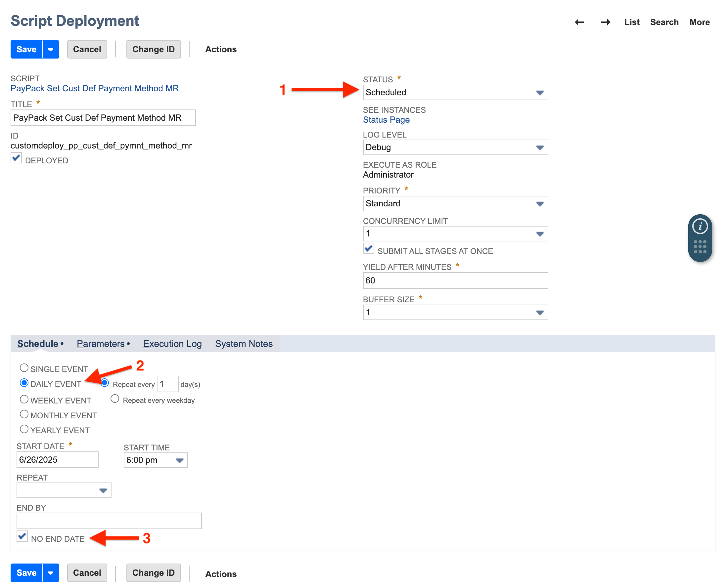This screenshot has width=726, height=588.
Task: Expand the START TIME dropdown
Action: pos(180,460)
